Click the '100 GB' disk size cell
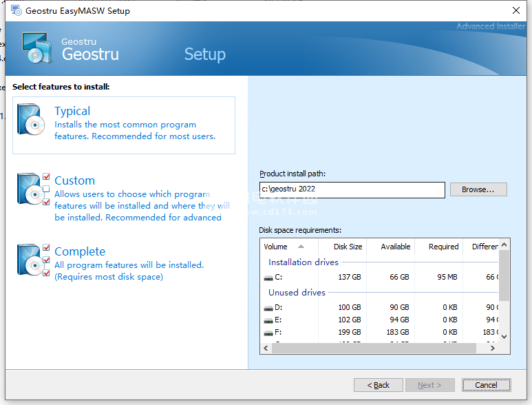 pos(350,307)
